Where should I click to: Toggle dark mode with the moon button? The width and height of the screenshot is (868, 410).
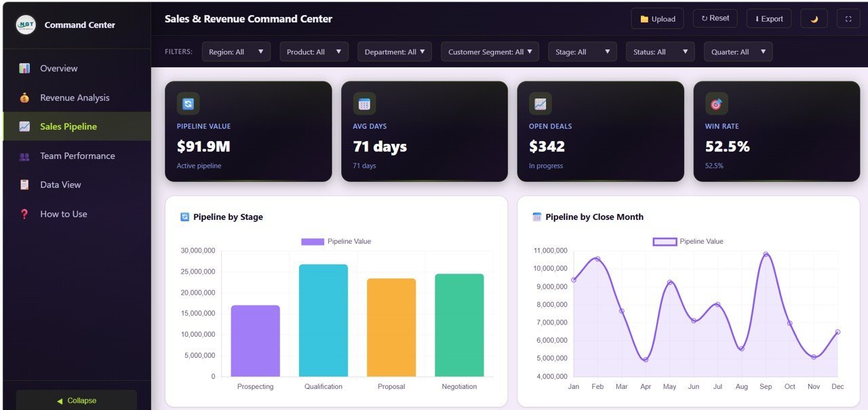(813, 18)
